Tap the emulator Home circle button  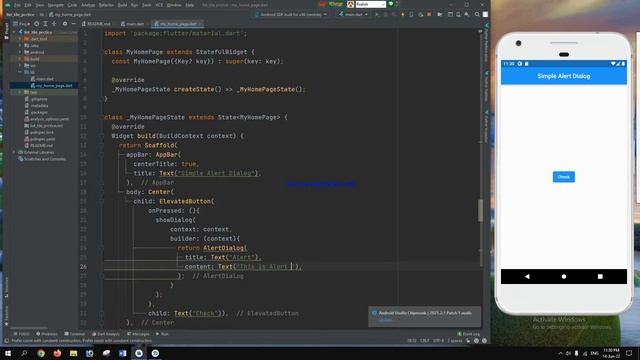click(564, 276)
